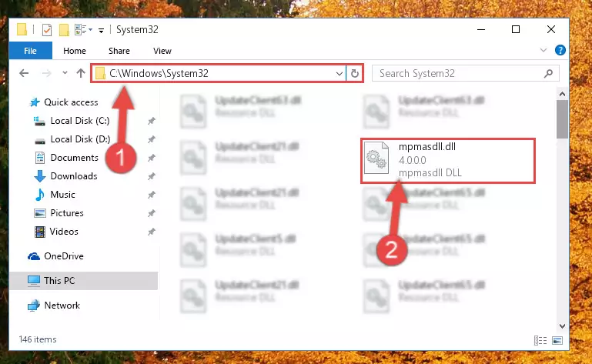Image resolution: width=592 pixels, height=364 pixels.
Task: Select the mpmasdll.dll file
Action: (448, 161)
